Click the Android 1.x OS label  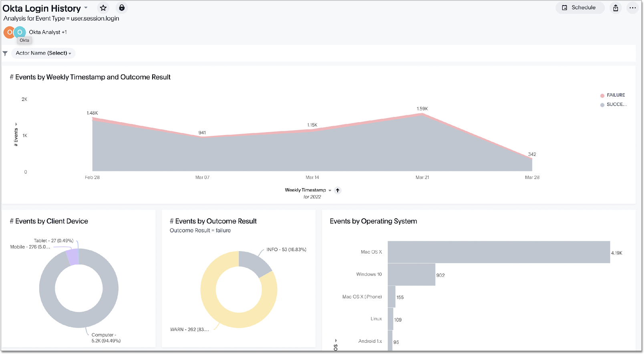click(370, 341)
